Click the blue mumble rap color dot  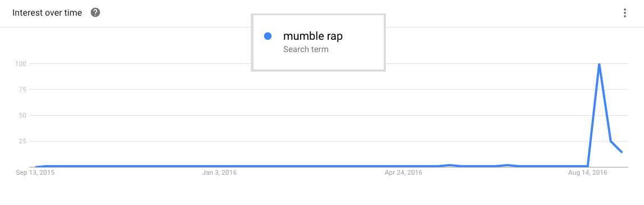coord(268,36)
